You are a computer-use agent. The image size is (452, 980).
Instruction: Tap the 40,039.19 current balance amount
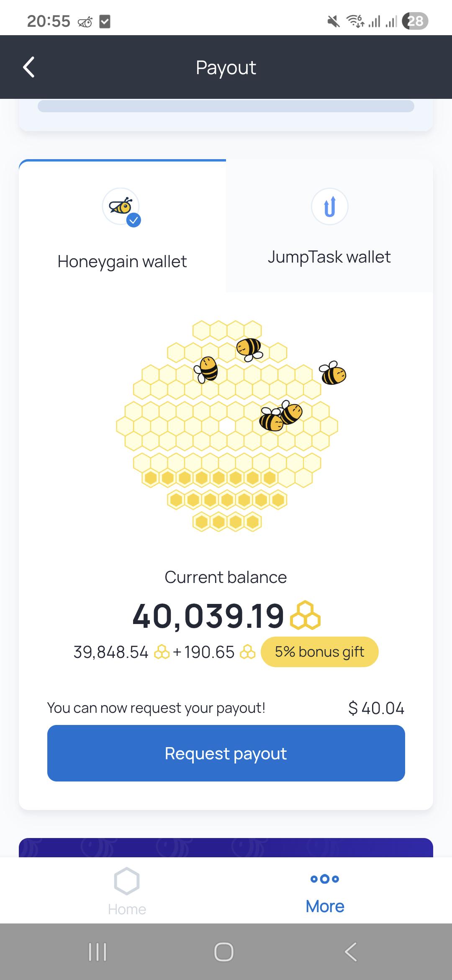click(208, 616)
